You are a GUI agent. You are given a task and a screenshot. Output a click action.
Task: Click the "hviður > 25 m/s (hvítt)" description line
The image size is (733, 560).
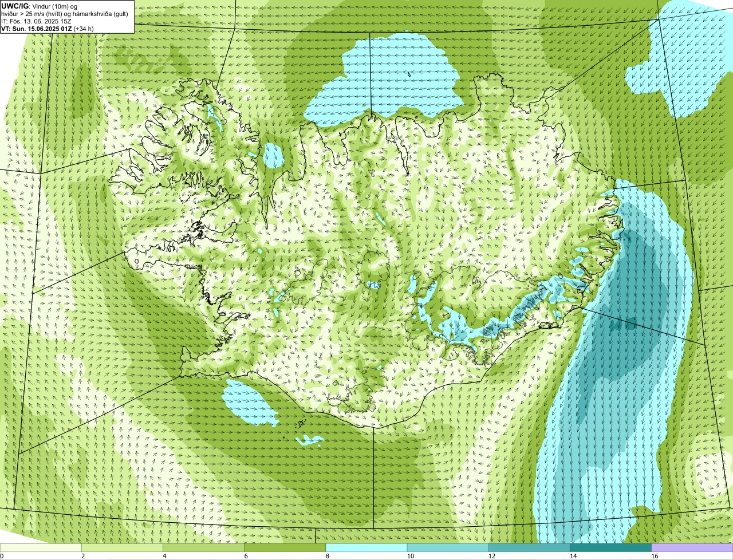65,14
